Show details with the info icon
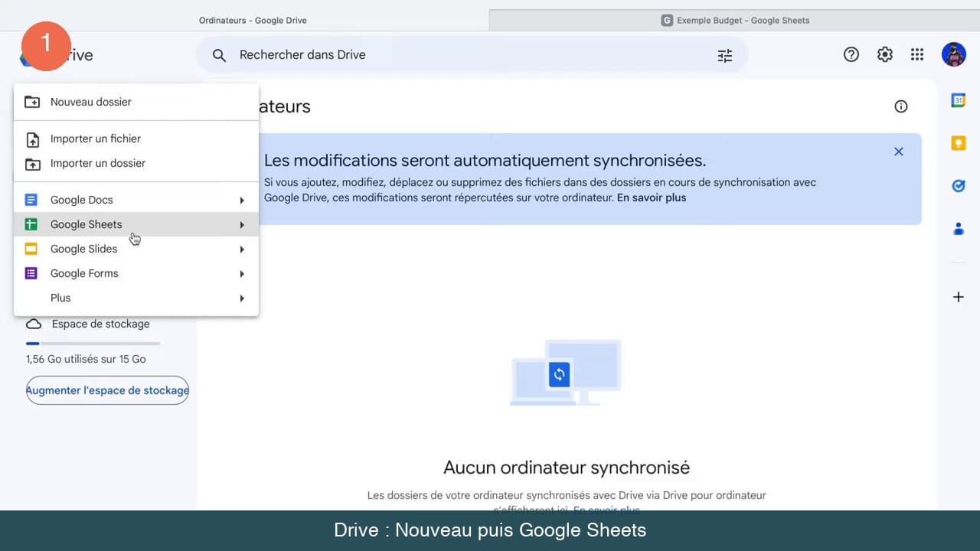Screen dimensions: 980x551 (x=901, y=106)
